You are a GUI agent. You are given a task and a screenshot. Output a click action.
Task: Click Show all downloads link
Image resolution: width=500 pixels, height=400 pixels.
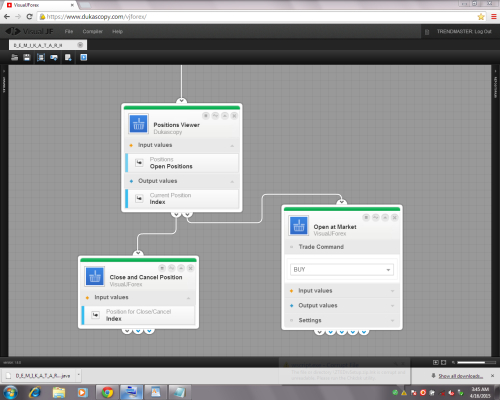[461, 376]
